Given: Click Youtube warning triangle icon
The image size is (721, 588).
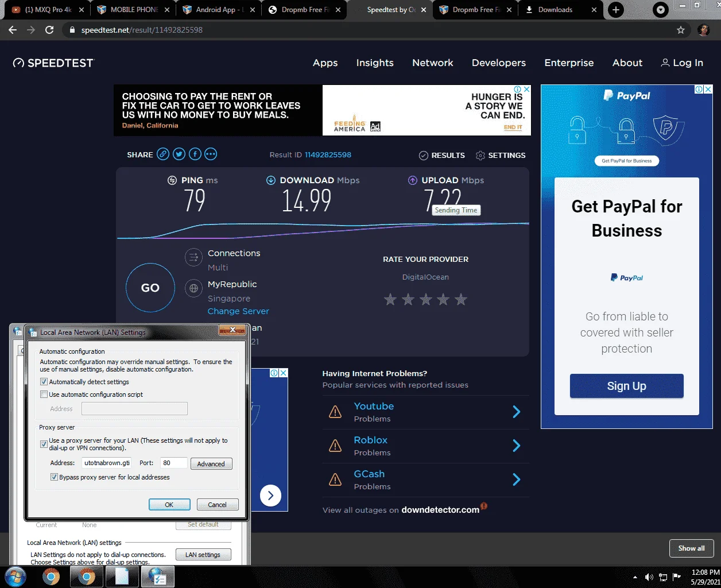Looking at the screenshot, I should click(x=335, y=412).
